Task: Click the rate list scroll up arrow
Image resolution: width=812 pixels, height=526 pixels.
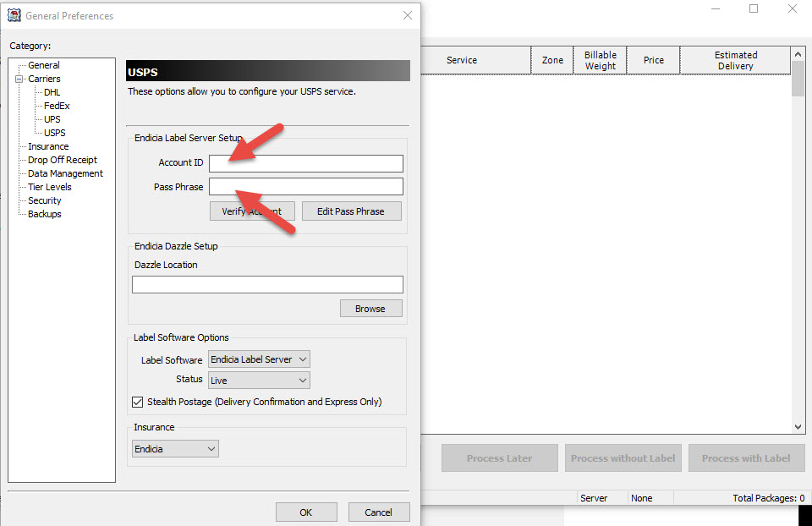Action: 798,54
